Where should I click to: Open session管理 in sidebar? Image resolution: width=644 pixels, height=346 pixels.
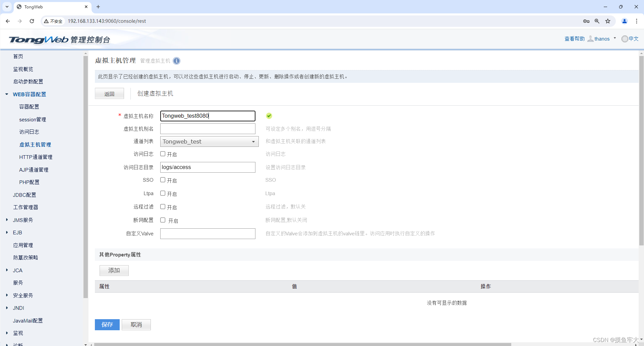click(33, 119)
